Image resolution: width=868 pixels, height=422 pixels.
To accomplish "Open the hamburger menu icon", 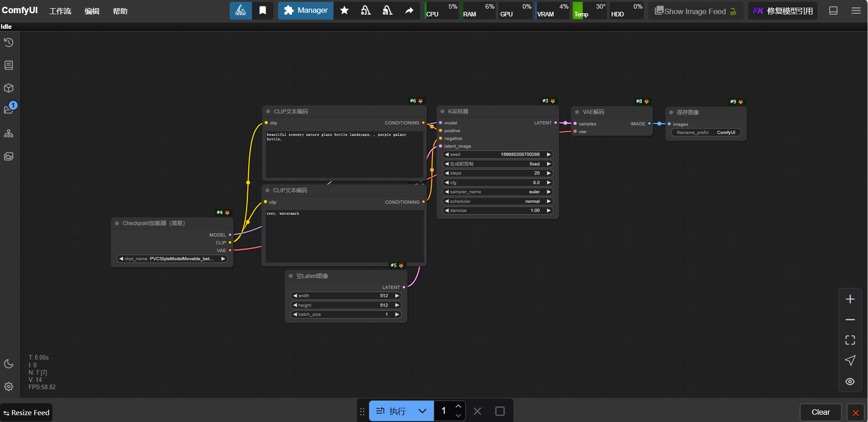I will tap(856, 10).
